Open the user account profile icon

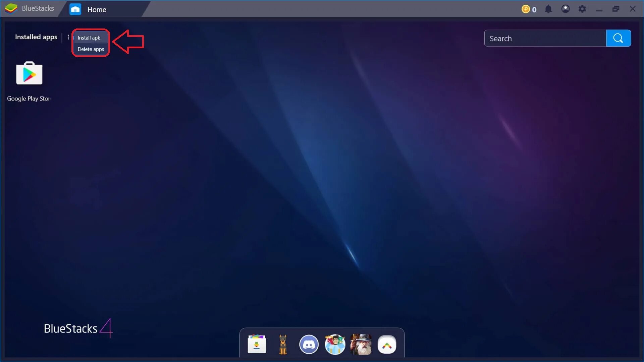565,9
